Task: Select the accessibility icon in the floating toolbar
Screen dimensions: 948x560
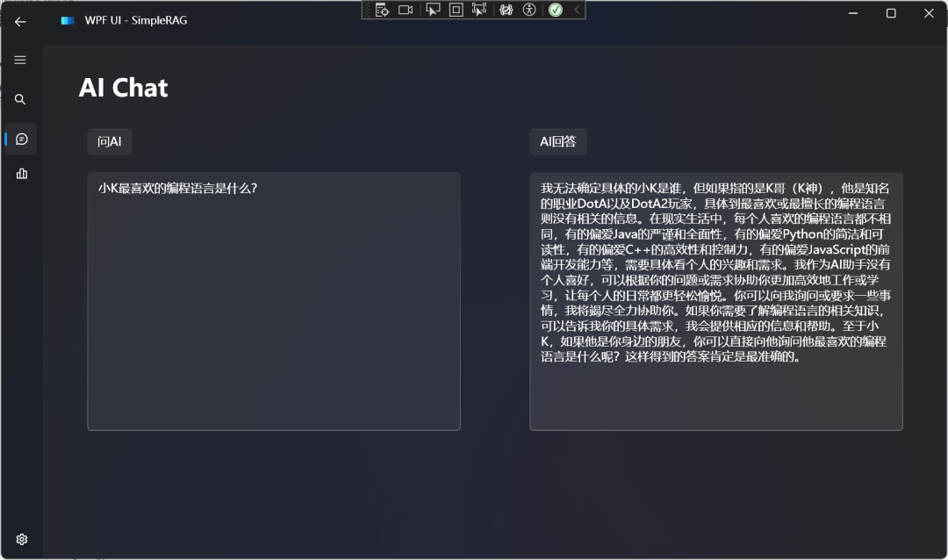Action: (x=528, y=10)
